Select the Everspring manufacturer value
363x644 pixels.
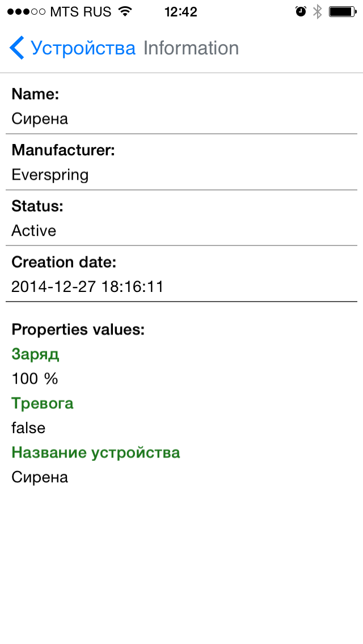[x=50, y=175]
